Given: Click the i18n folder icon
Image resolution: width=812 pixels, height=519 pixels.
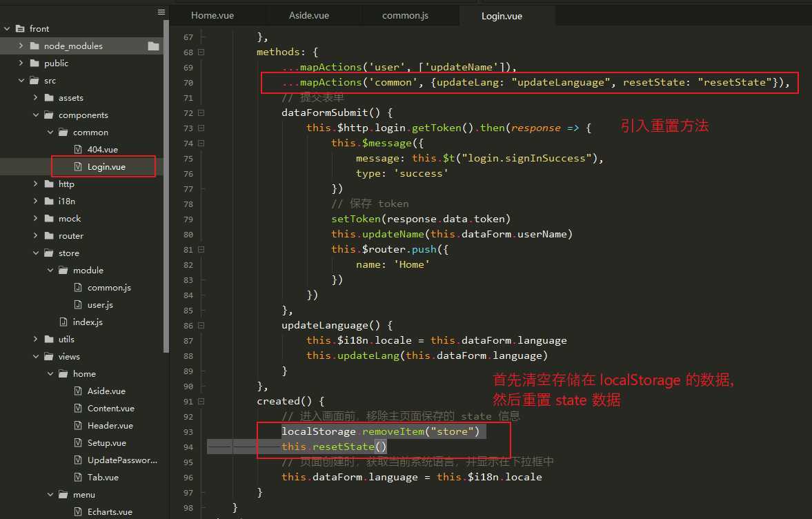Looking at the screenshot, I should (x=49, y=201).
